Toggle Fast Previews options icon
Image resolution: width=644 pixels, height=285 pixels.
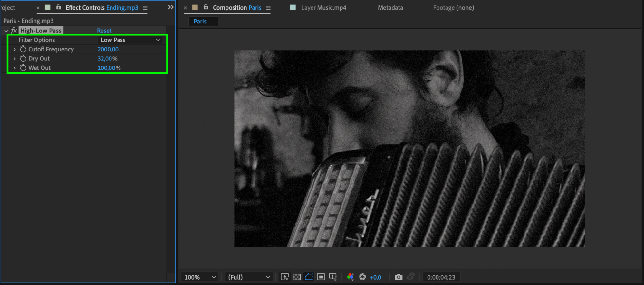click(x=284, y=277)
